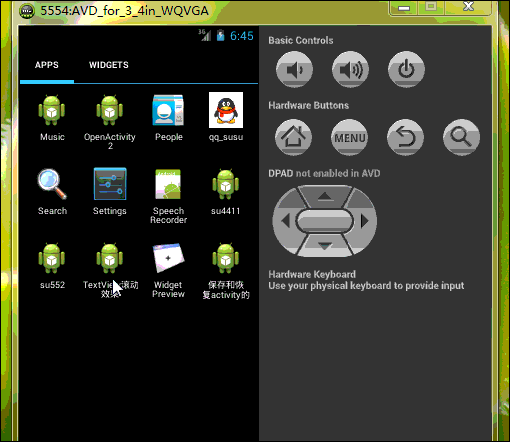Minimize the AVD emulator window
The width and height of the screenshot is (510, 442).
(x=404, y=8)
